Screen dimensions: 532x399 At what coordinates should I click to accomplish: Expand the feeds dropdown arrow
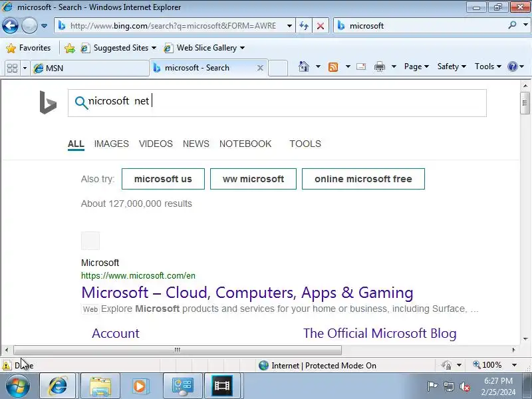point(348,66)
